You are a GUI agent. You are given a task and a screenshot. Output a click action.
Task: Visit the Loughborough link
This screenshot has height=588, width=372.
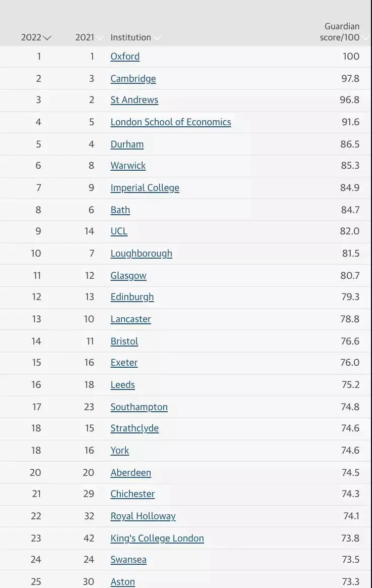142,254
